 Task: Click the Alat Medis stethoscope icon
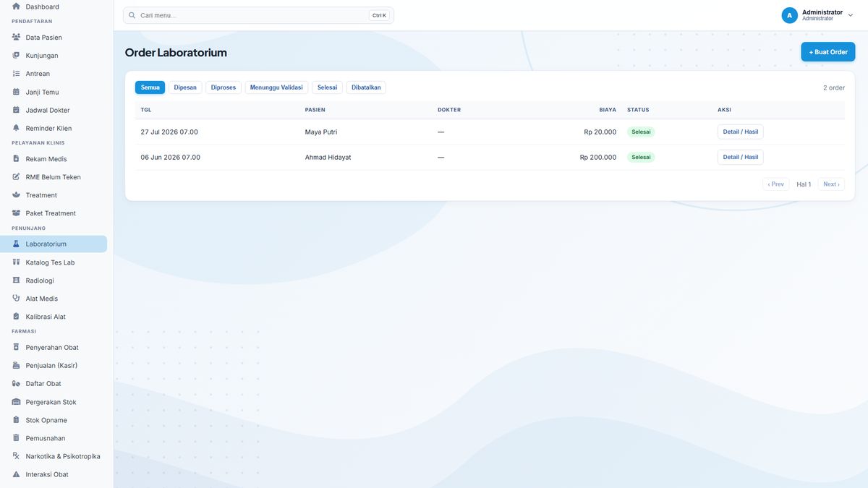[x=16, y=298]
